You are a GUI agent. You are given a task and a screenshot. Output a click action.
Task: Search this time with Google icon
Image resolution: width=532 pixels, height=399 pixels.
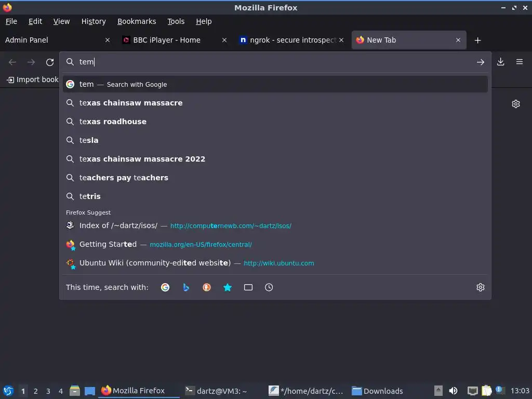[165, 287]
